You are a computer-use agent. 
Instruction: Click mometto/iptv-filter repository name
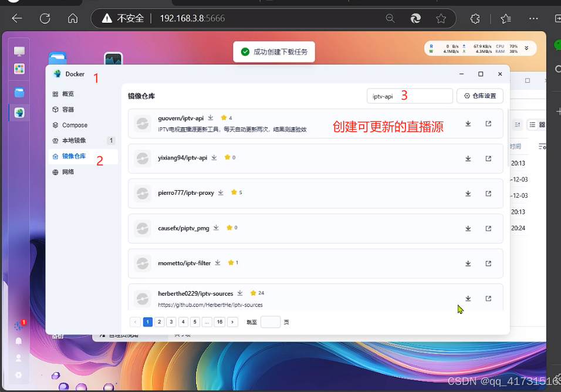[x=184, y=263]
